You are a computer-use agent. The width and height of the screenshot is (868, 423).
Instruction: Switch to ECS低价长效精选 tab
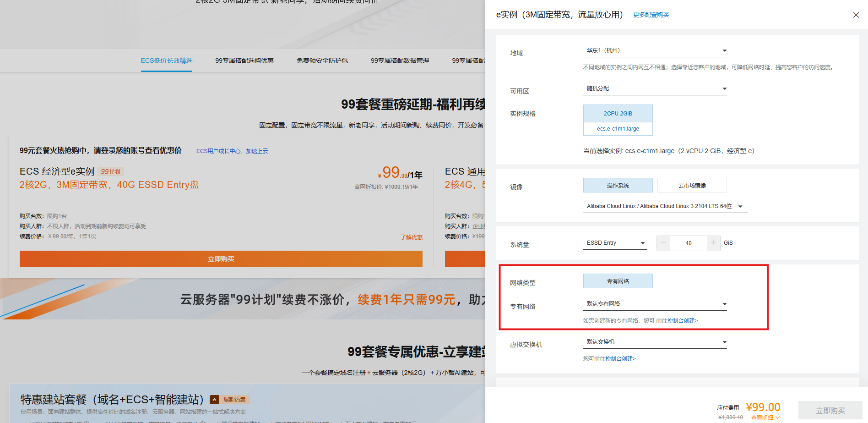point(167,60)
